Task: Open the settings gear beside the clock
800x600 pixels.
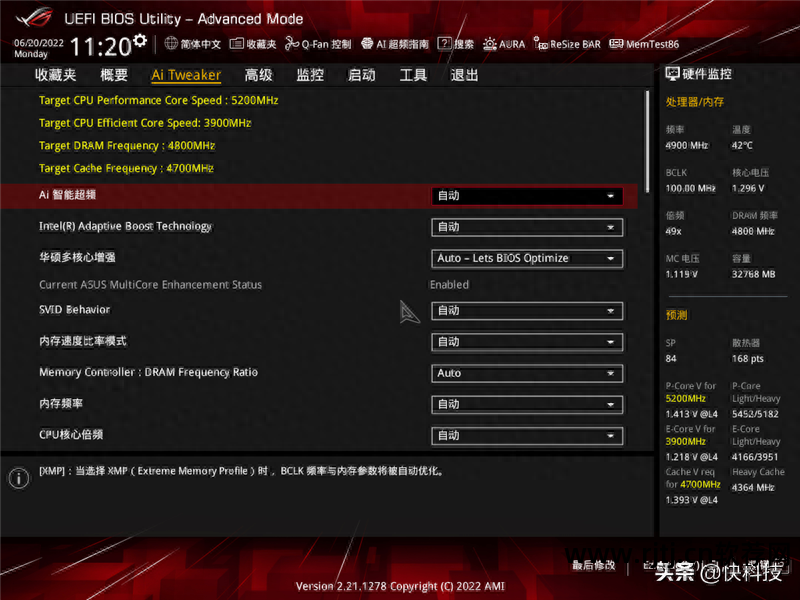Action: point(140,40)
